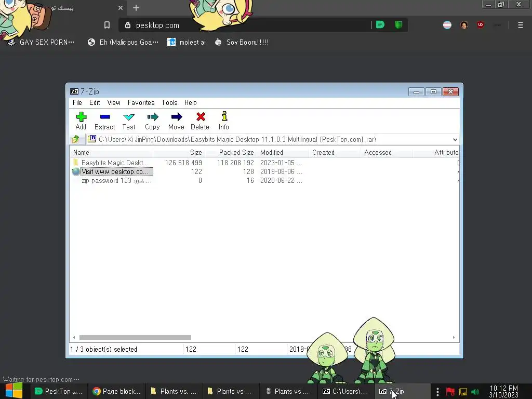Close the current browser tab
The height and width of the screenshot is (399, 532).
[x=121, y=8]
